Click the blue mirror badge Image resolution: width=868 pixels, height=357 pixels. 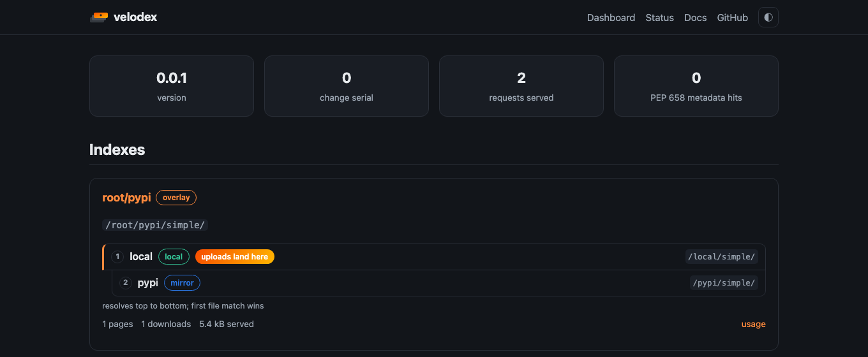(x=182, y=282)
